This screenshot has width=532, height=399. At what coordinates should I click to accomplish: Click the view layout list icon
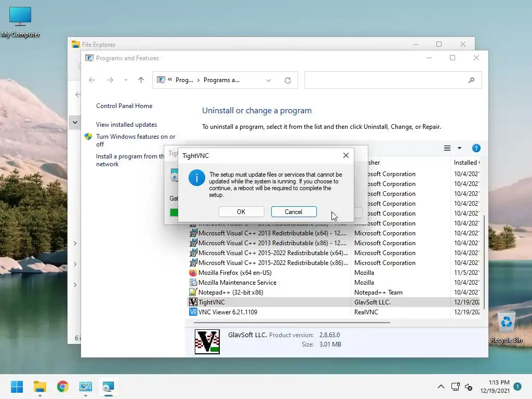(447, 148)
